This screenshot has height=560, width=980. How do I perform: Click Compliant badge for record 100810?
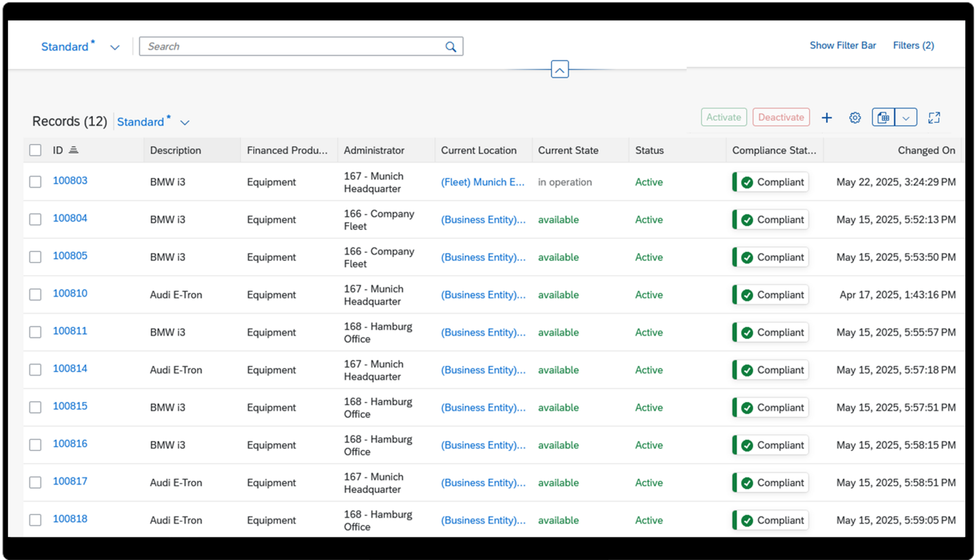(x=770, y=295)
